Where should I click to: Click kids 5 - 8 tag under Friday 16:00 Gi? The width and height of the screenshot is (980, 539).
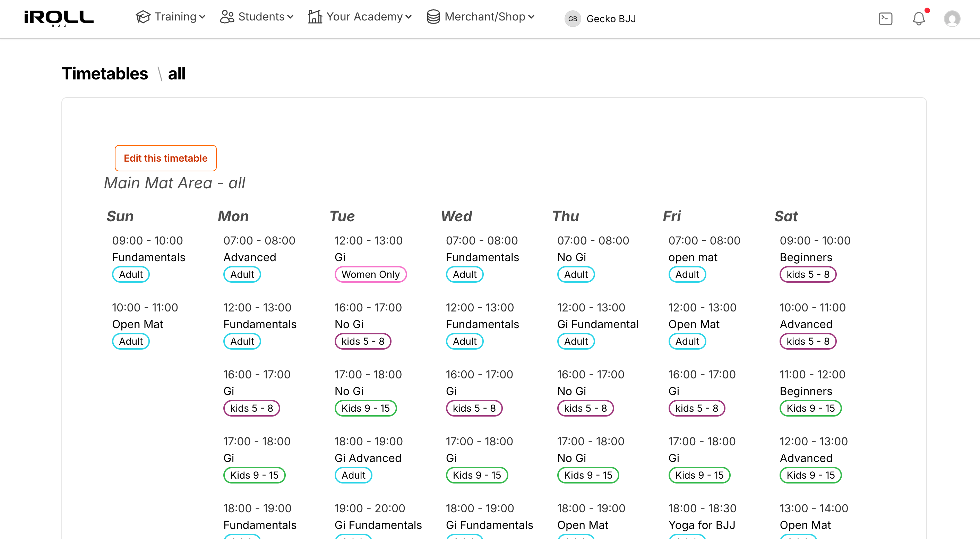[697, 408]
